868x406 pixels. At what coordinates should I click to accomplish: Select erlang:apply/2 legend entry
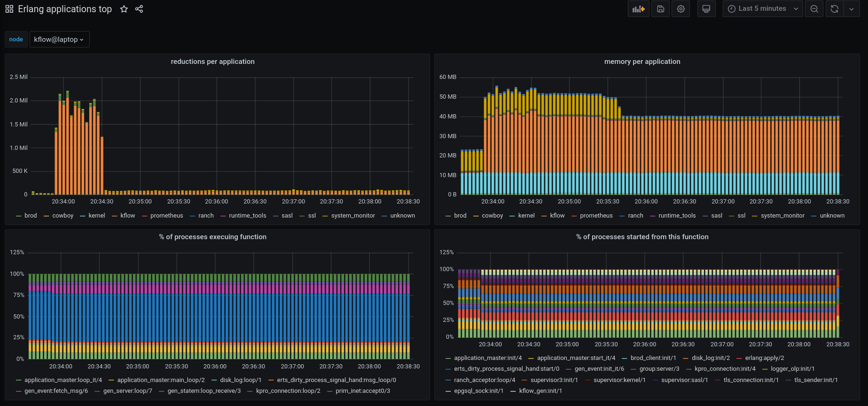[x=765, y=358]
